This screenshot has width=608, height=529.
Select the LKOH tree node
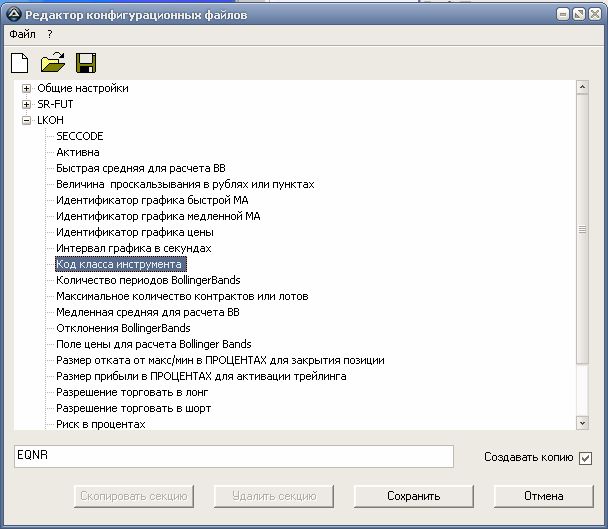pos(50,120)
